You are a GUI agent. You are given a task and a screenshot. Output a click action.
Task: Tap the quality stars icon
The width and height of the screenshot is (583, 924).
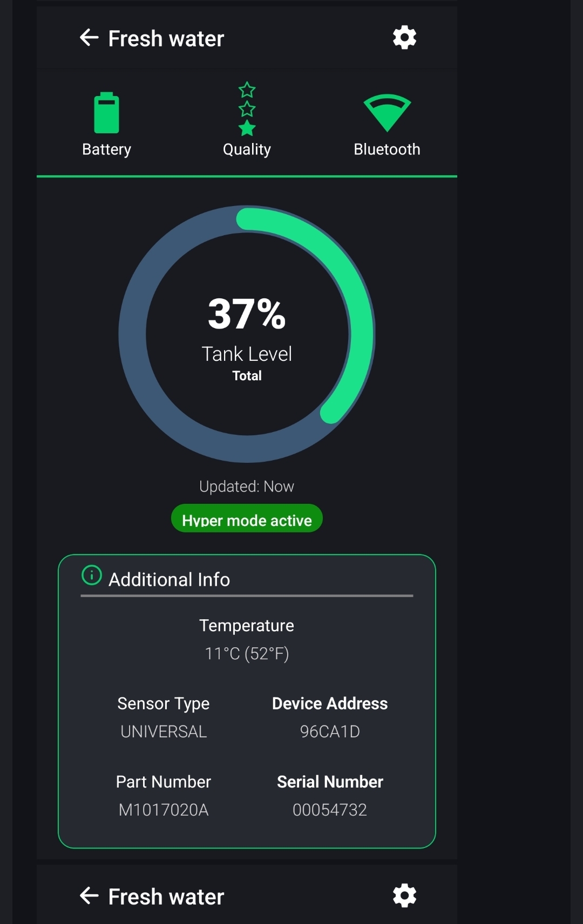pos(247,108)
